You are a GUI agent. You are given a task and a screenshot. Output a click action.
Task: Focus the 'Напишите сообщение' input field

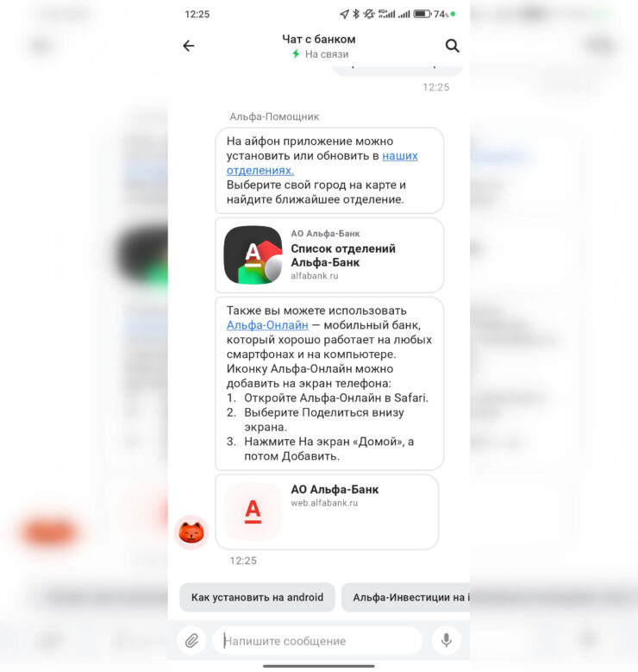coord(317,641)
